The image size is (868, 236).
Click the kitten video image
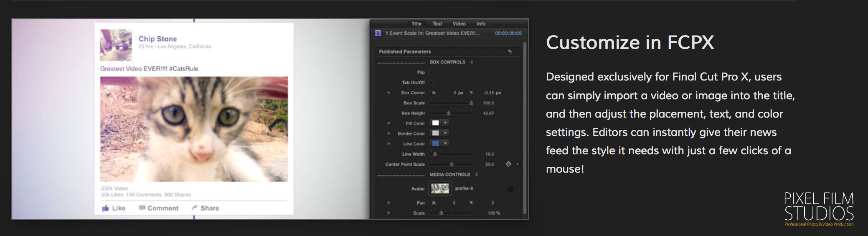pos(194,129)
